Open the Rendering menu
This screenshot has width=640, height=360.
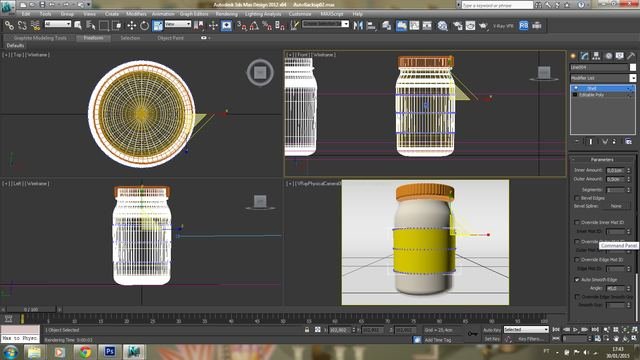click(226, 14)
